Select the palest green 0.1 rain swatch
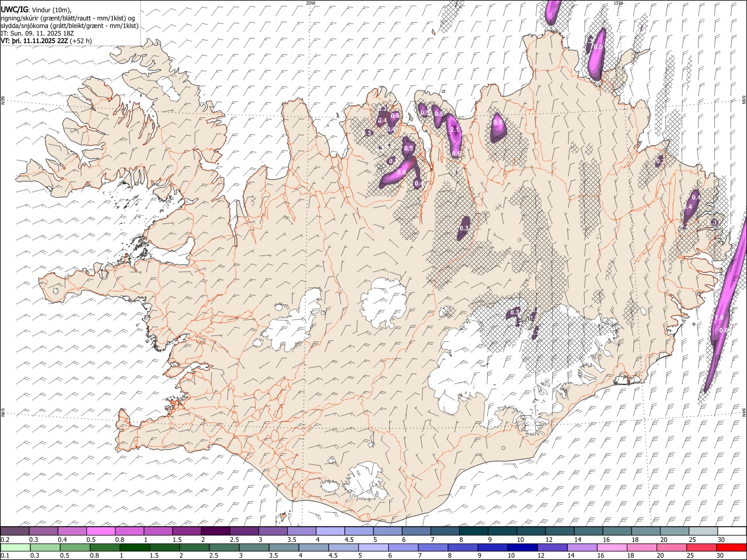The image size is (747, 560). pos(15,548)
